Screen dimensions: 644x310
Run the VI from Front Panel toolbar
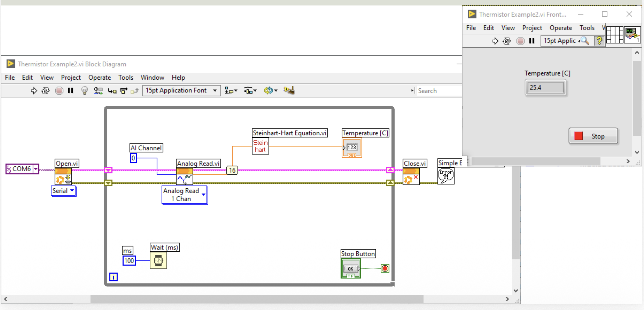pyautogui.click(x=495, y=41)
